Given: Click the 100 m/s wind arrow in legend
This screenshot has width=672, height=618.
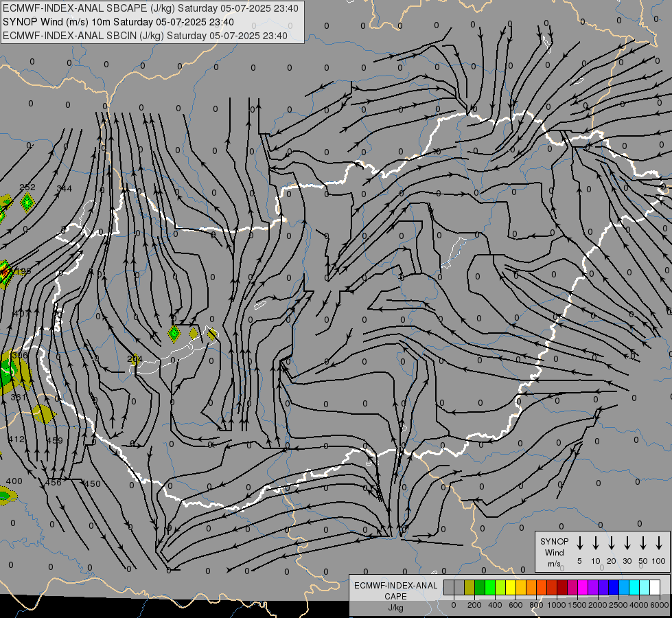Looking at the screenshot, I should click(659, 543).
